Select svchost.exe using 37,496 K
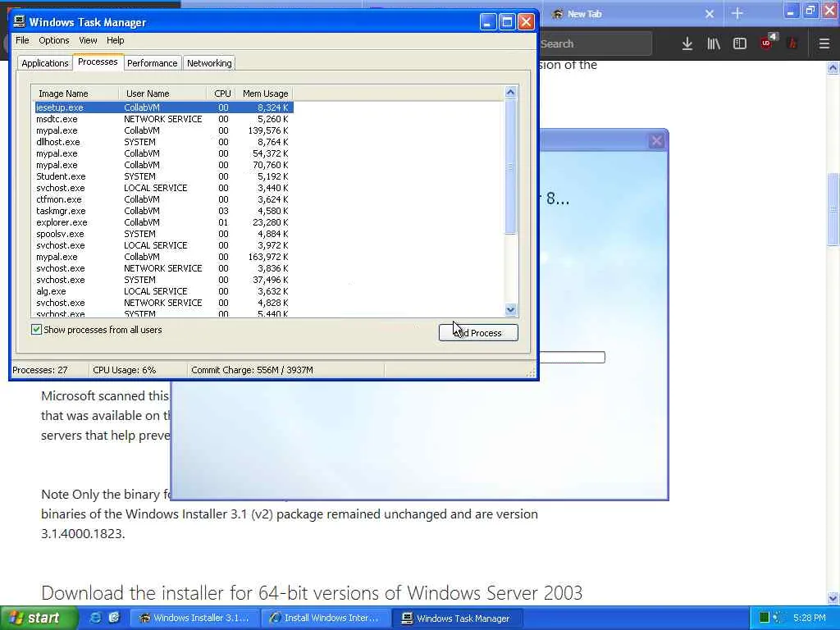 point(163,280)
